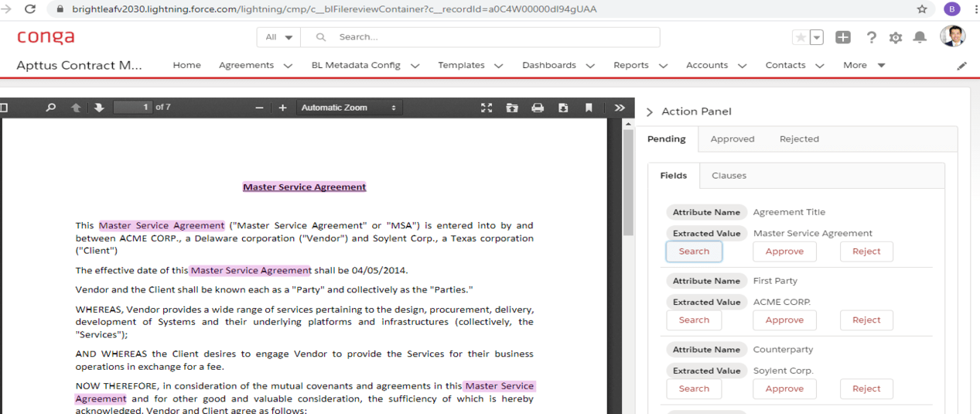Viewport: 980px width, 414px height.
Task: Open the Clauses tab
Action: tap(729, 176)
